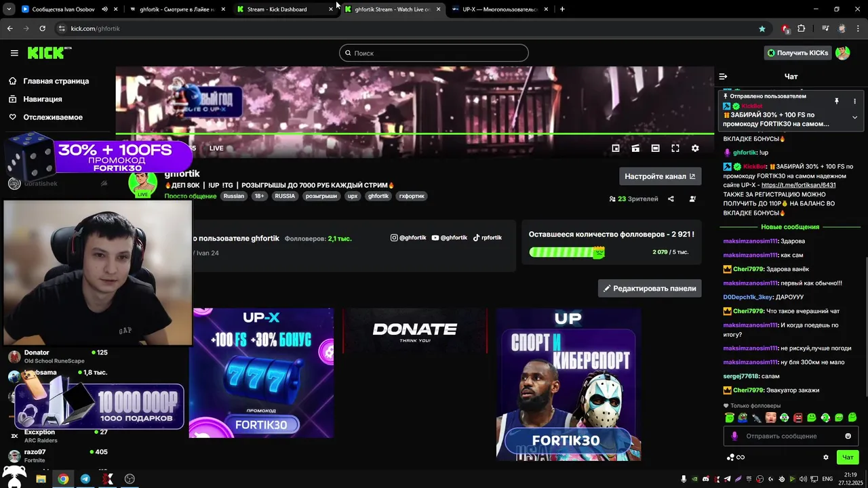The width and height of the screenshot is (868, 488).
Task: Select Excxption channel in sidebar
Action: 57,436
